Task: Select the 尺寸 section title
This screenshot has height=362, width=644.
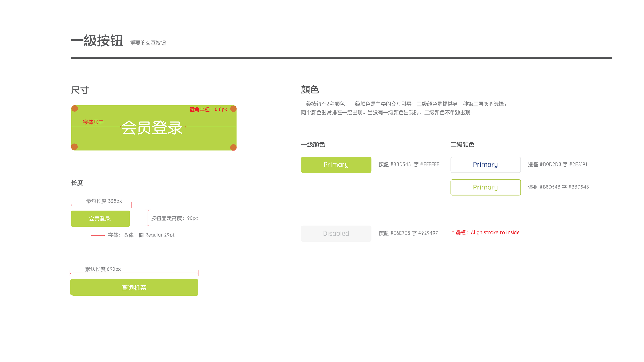Action: tap(80, 90)
